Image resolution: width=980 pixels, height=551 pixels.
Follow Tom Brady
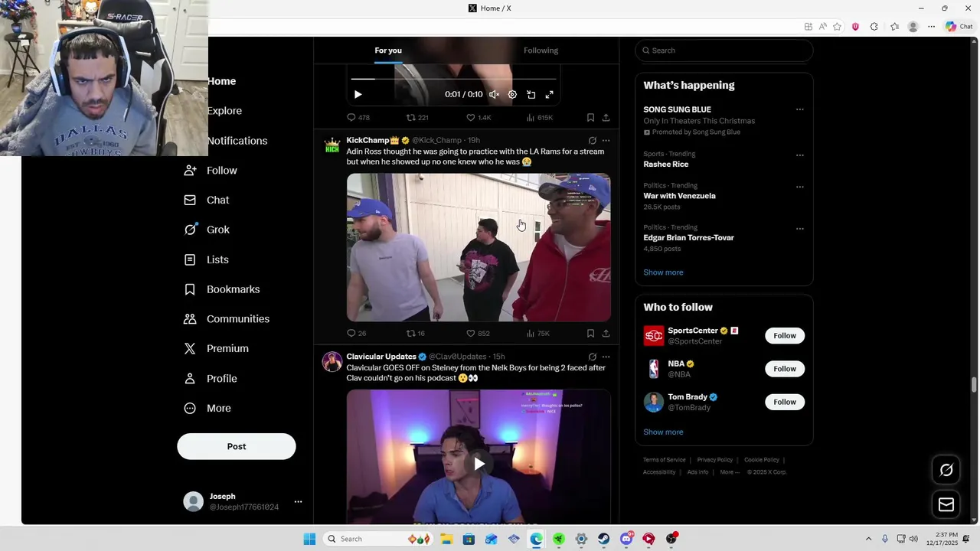[785, 402]
